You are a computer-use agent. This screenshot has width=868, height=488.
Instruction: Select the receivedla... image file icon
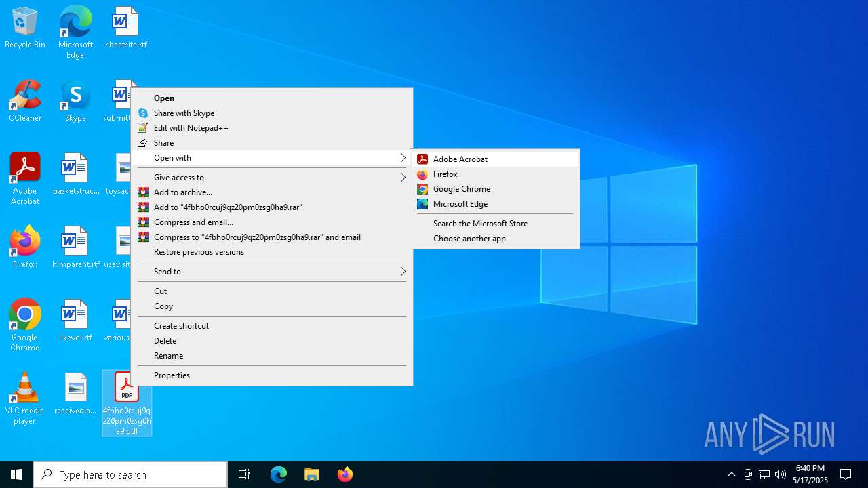pyautogui.click(x=75, y=394)
